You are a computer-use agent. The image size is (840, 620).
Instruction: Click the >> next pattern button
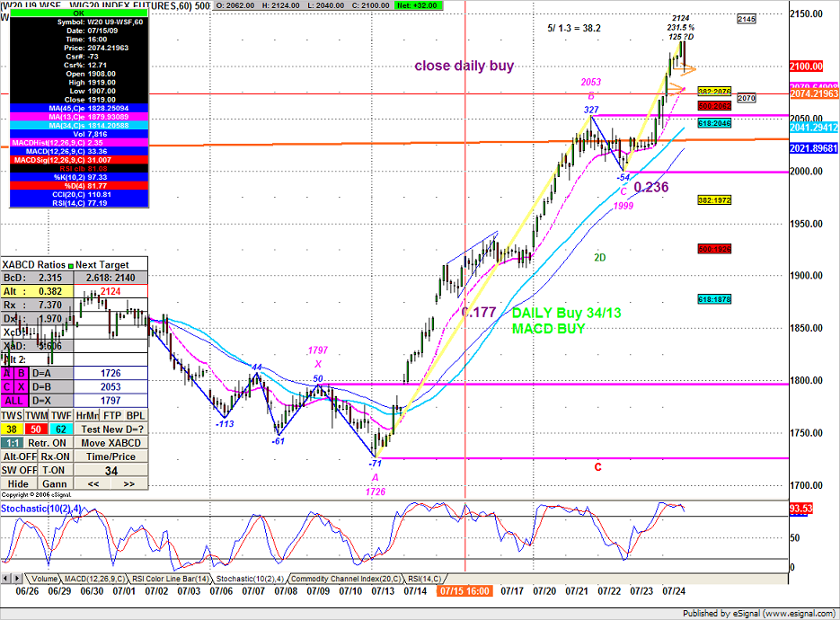[129, 484]
